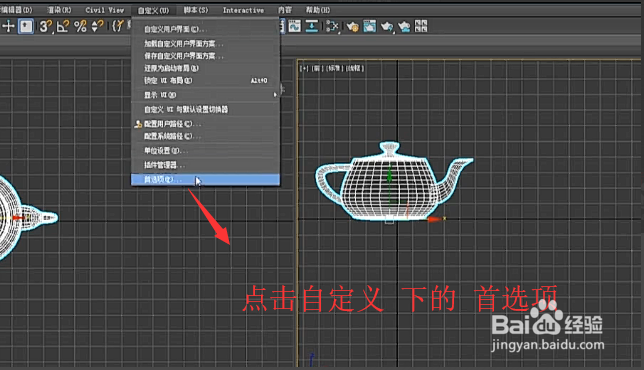
Task: Choose 加载自定义用户界面方案...
Action: coord(205,44)
